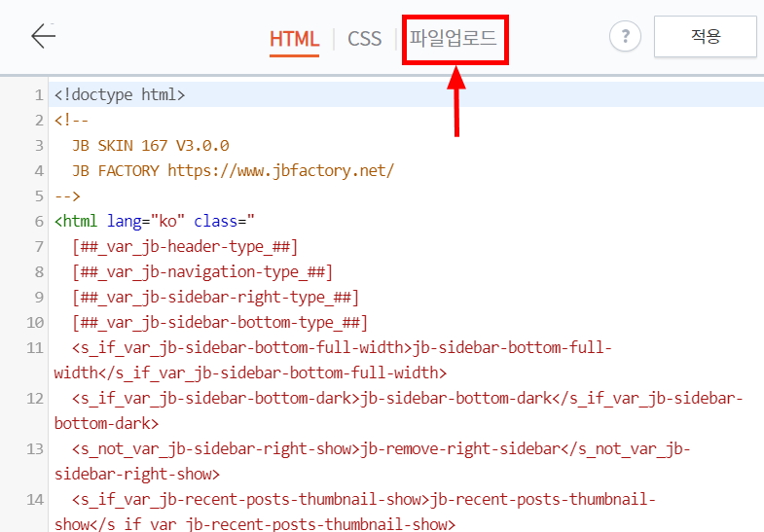764x532 pixels.
Task: Click the var_jb-sidebar-right-type line
Action: click(215, 298)
